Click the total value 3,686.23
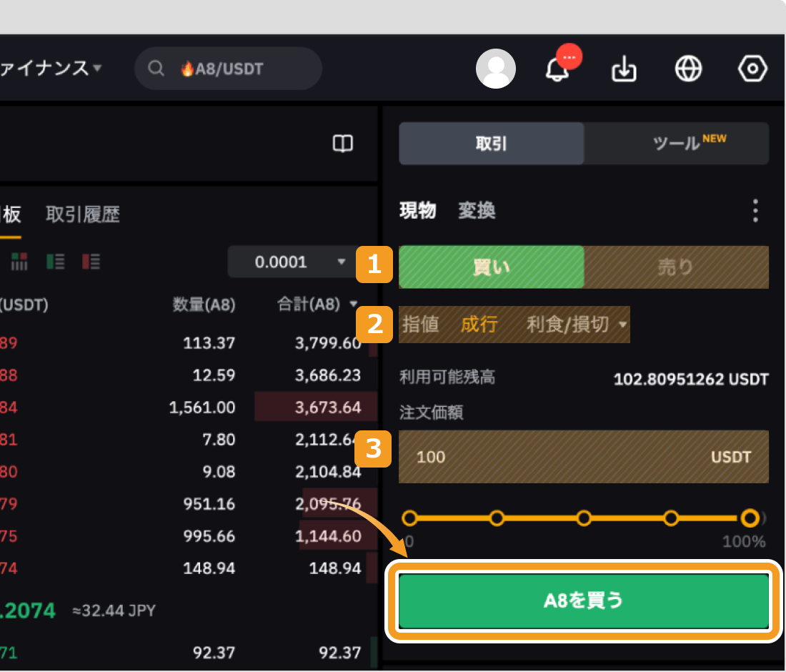 (x=328, y=375)
